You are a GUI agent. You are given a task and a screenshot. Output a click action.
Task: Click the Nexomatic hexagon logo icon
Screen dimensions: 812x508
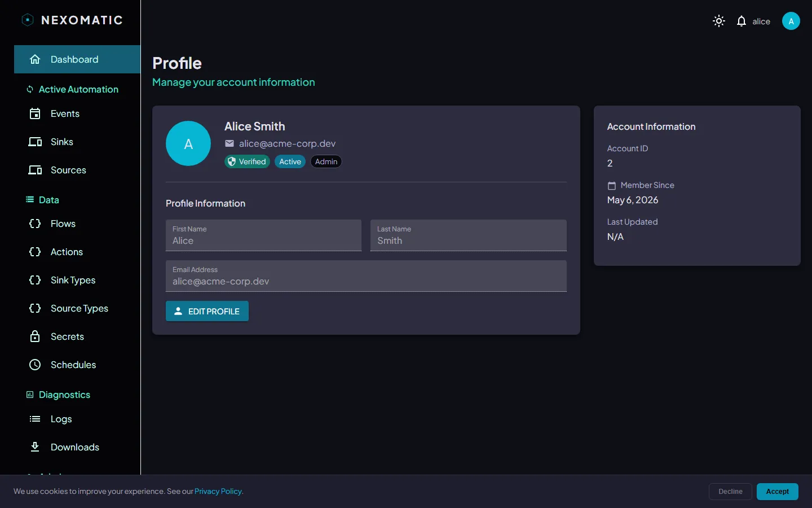coord(27,20)
